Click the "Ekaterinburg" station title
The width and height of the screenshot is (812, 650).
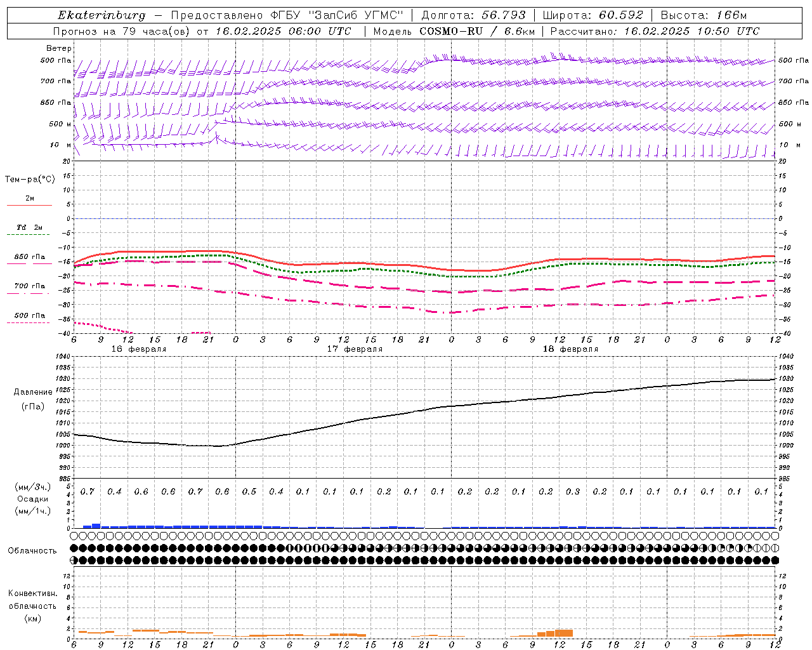coord(101,15)
